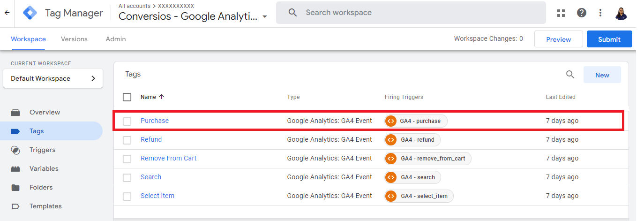The width and height of the screenshot is (644, 221).
Task: Click the Tags label icon in sidebar
Action: point(15,131)
